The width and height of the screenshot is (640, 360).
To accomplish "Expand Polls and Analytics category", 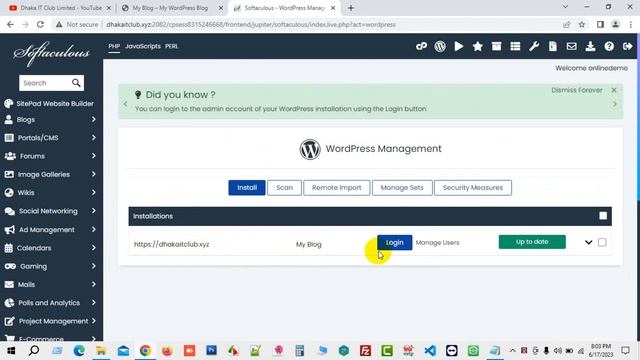I will (x=93, y=302).
